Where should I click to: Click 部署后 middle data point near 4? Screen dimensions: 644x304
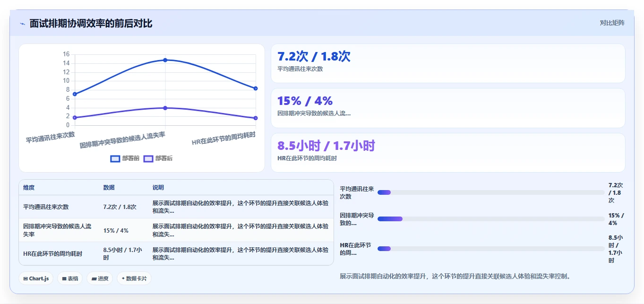pos(165,108)
